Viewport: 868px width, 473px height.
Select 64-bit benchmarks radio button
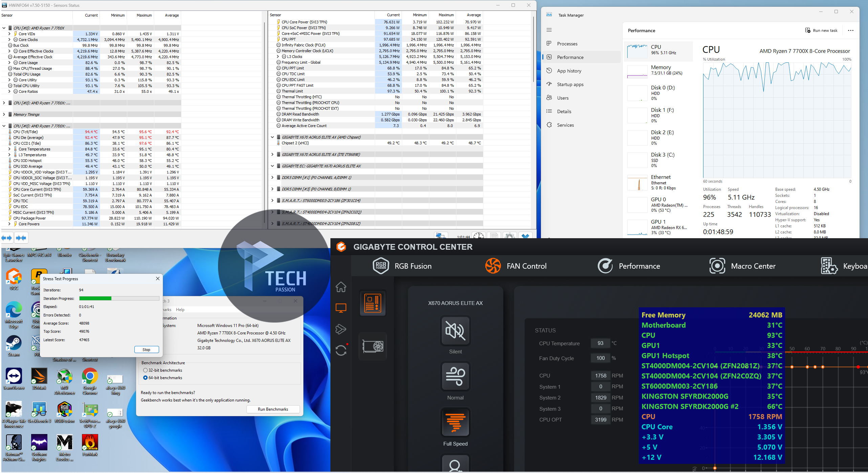click(x=146, y=378)
